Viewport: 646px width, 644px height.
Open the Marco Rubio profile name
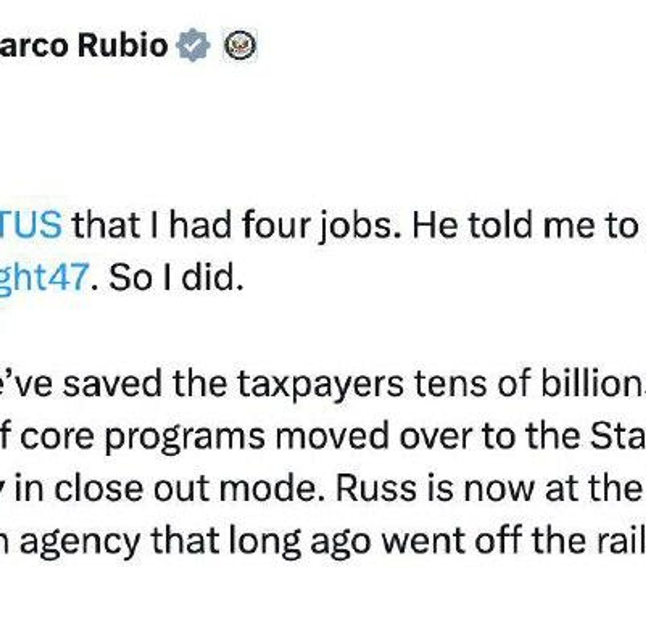[84, 45]
